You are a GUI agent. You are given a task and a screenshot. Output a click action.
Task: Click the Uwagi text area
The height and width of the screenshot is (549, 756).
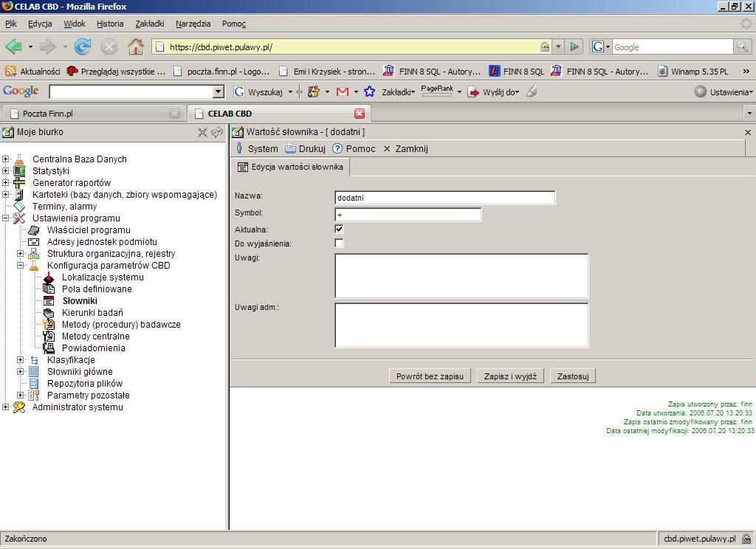tap(461, 276)
